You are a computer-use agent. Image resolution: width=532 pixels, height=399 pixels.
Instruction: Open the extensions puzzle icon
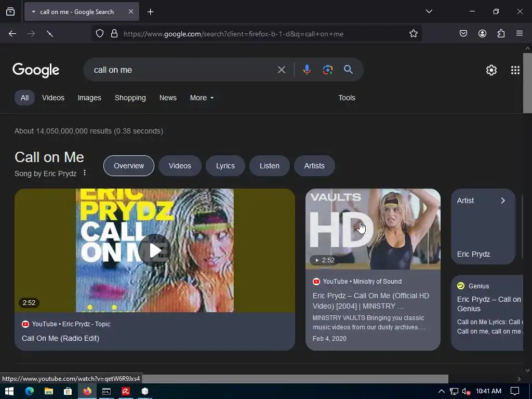501,34
